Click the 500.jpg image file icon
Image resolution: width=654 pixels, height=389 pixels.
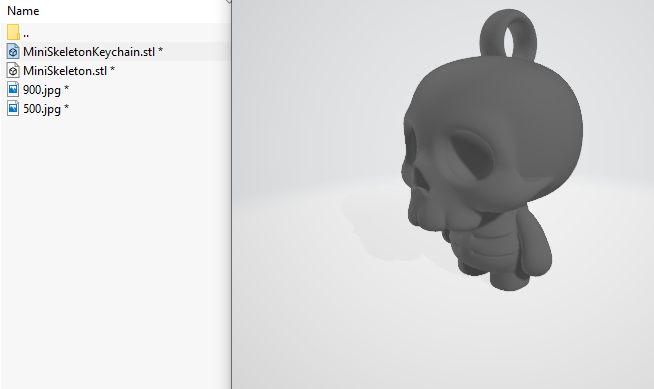[x=13, y=109]
